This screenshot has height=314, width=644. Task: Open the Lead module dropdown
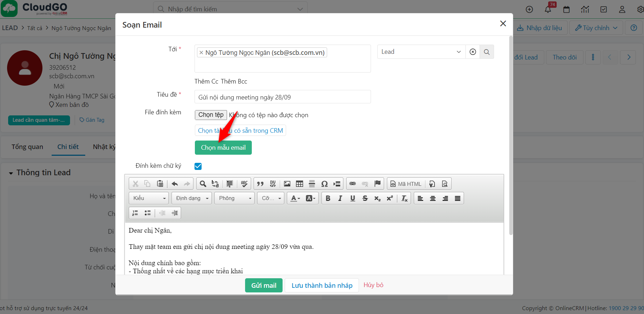click(x=421, y=52)
